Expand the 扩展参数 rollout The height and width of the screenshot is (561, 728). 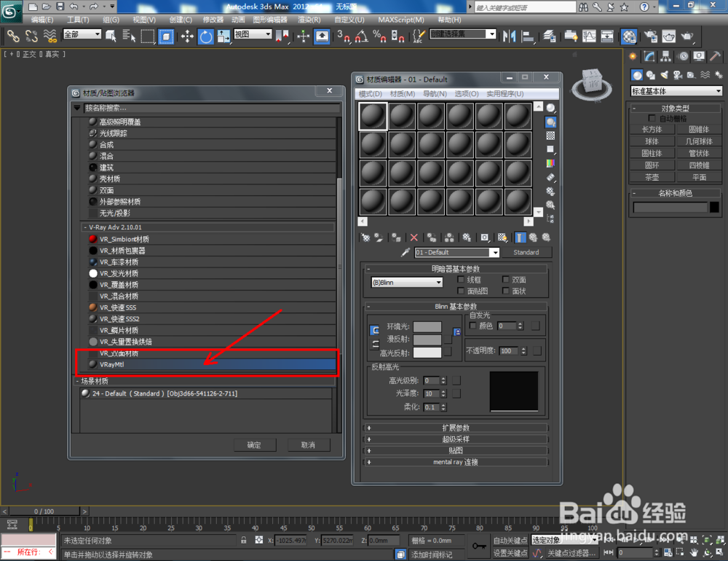(456, 428)
